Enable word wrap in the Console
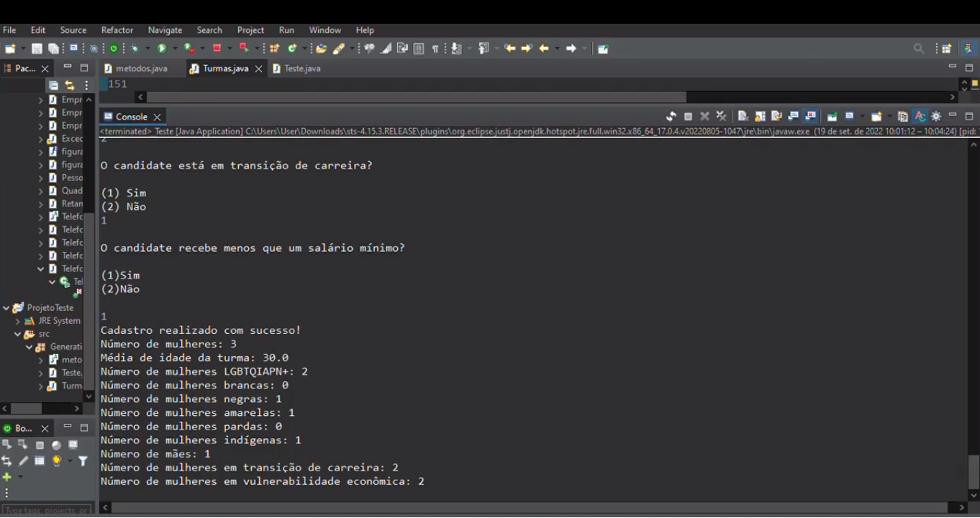Viewport: 980px width, 518px height. coord(776,117)
